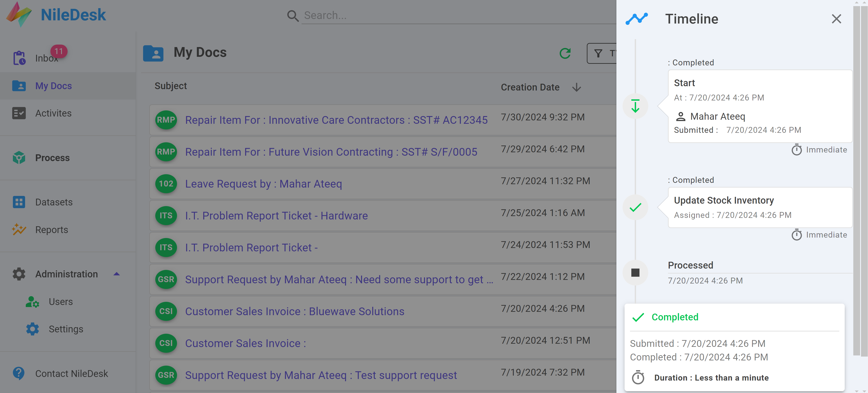This screenshot has height=393, width=868.
Task: Click the Activites checklist icon
Action: [19, 113]
